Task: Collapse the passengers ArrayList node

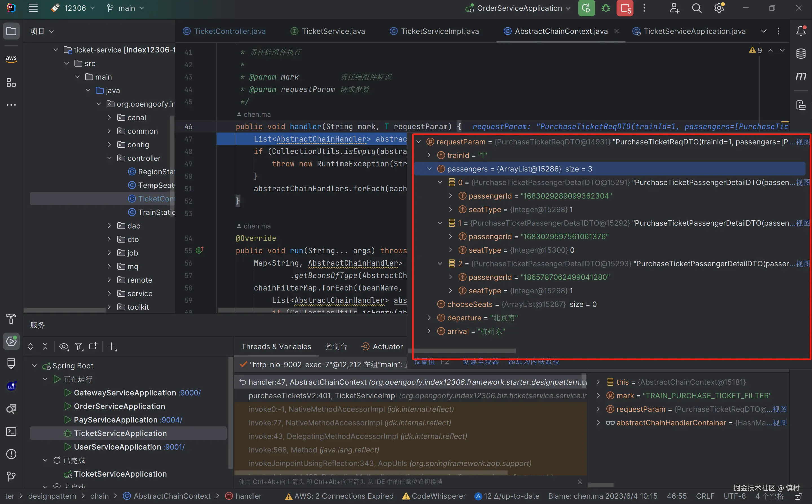Action: (x=429, y=169)
